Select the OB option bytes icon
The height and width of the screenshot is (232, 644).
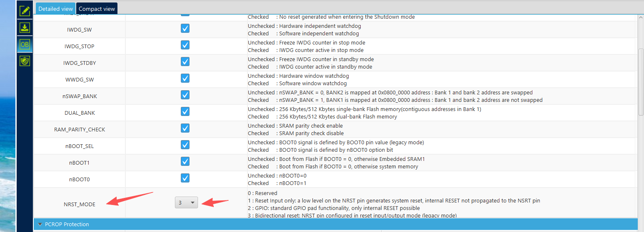pos(25,44)
